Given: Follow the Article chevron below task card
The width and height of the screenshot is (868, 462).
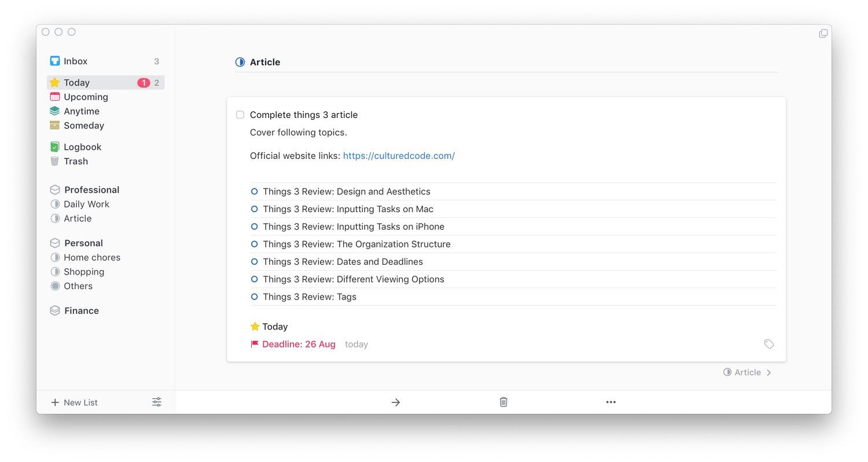Looking at the screenshot, I should pos(768,372).
